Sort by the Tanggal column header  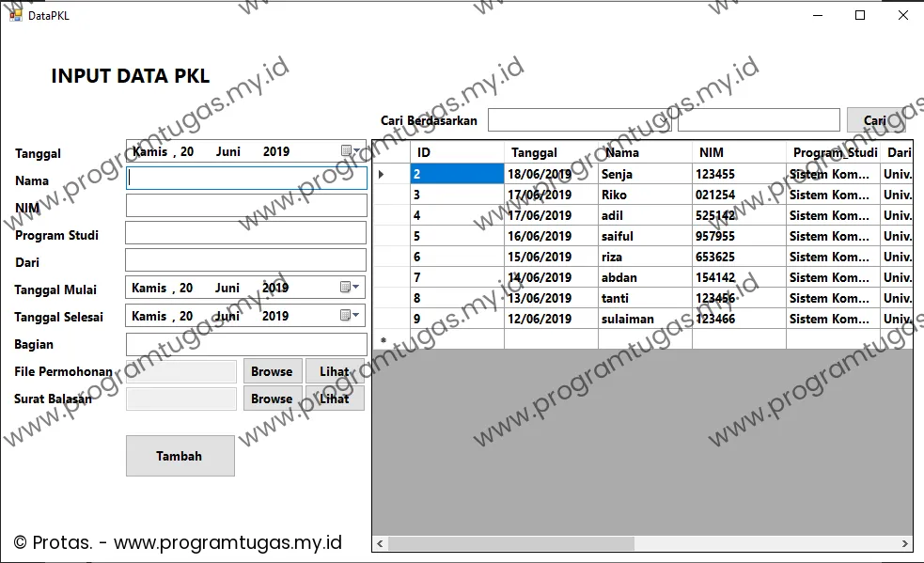click(550, 152)
